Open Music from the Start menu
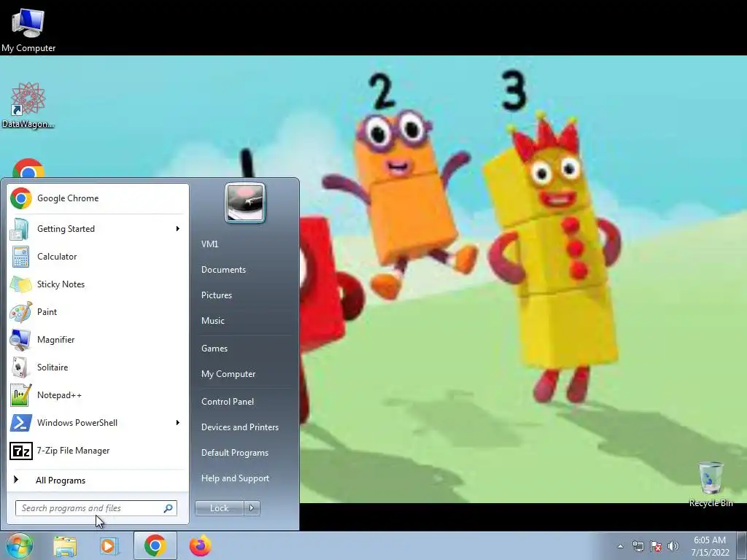 click(213, 321)
